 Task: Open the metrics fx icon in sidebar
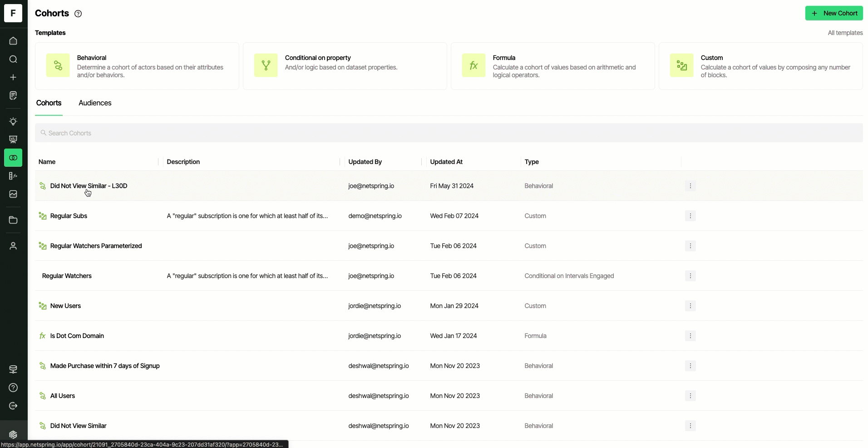13,176
